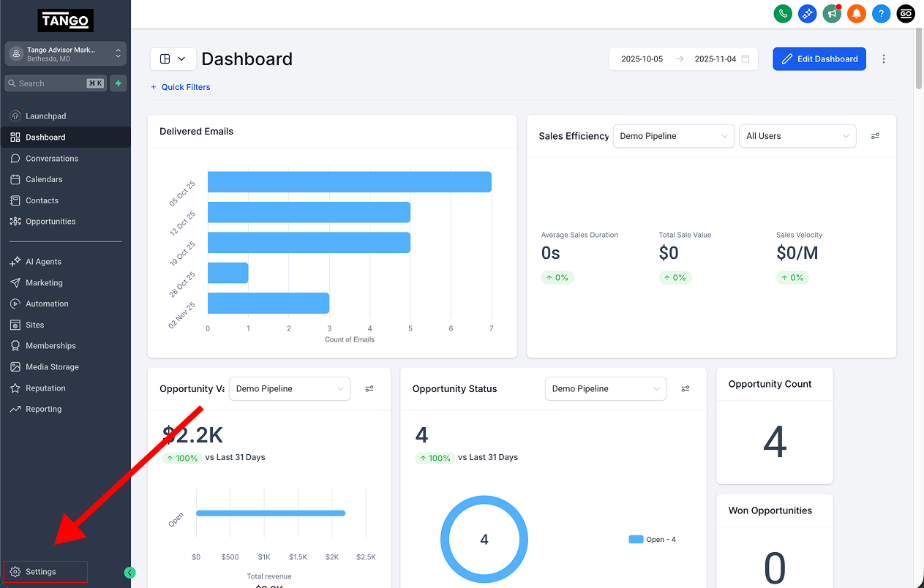Image resolution: width=924 pixels, height=588 pixels.
Task: Collapse the sidebar with green chevron
Action: 130,573
